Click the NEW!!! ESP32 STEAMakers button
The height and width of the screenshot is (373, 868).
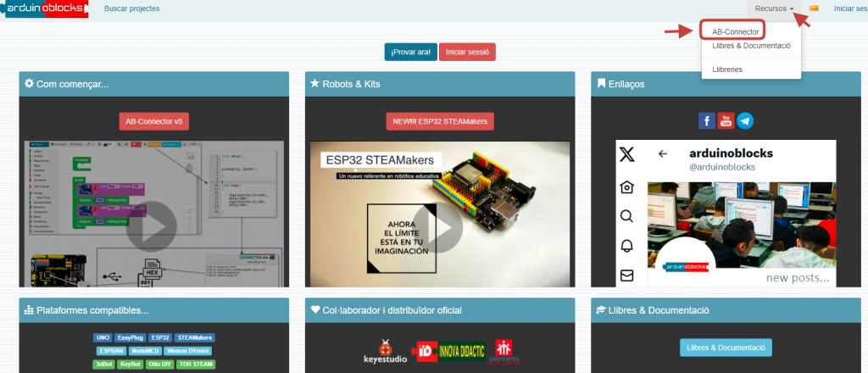[x=440, y=121]
